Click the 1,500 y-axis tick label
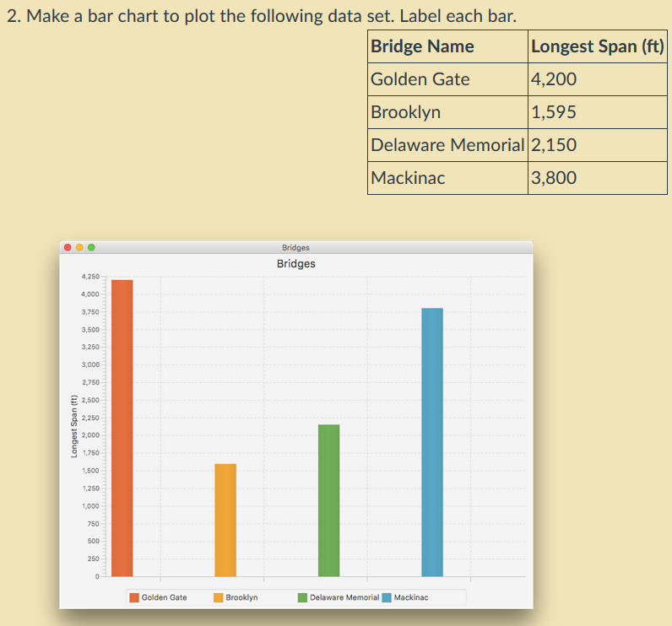Image resolution: width=672 pixels, height=626 pixels. (90, 471)
